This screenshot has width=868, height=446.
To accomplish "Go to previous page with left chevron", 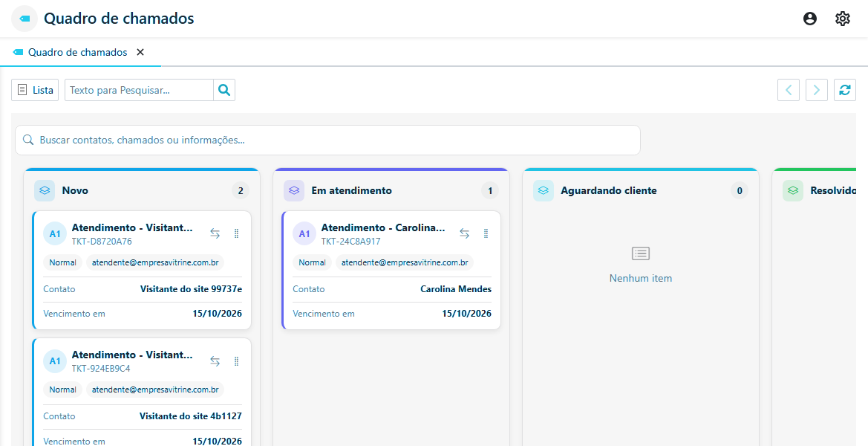I will pyautogui.click(x=789, y=90).
